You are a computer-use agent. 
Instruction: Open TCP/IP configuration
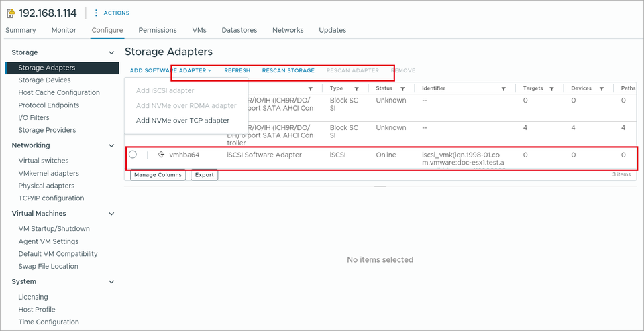tap(52, 198)
